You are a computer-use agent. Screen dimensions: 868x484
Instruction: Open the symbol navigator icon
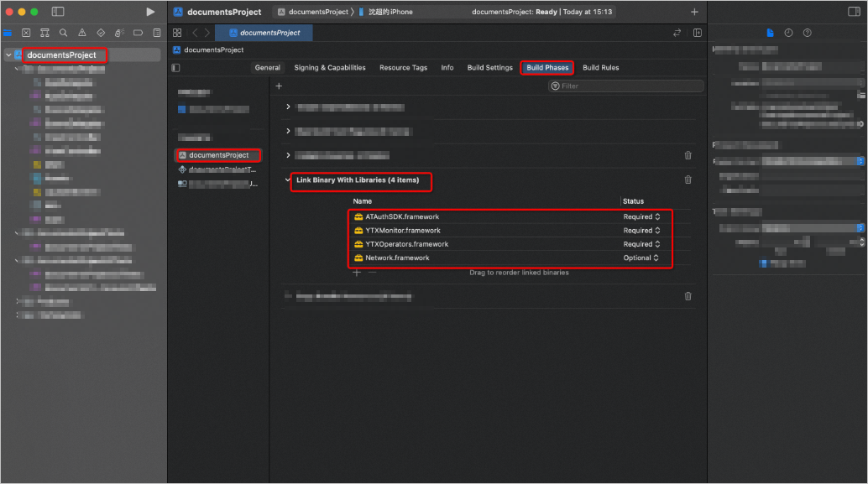[x=44, y=33]
